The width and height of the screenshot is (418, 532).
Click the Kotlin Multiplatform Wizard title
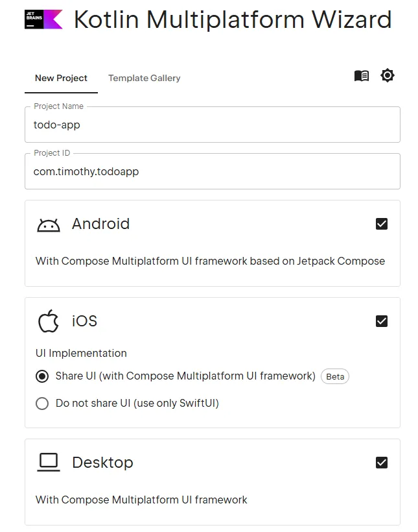pyautogui.click(x=233, y=19)
